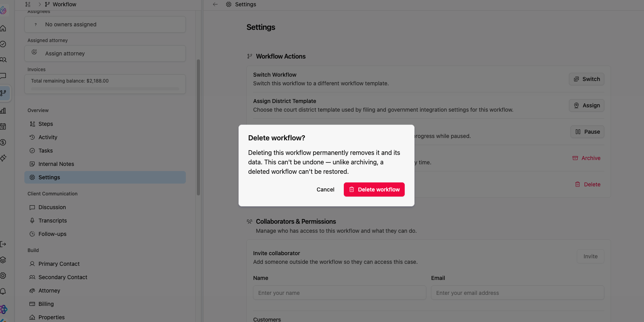Open Properties under Build

(105, 317)
